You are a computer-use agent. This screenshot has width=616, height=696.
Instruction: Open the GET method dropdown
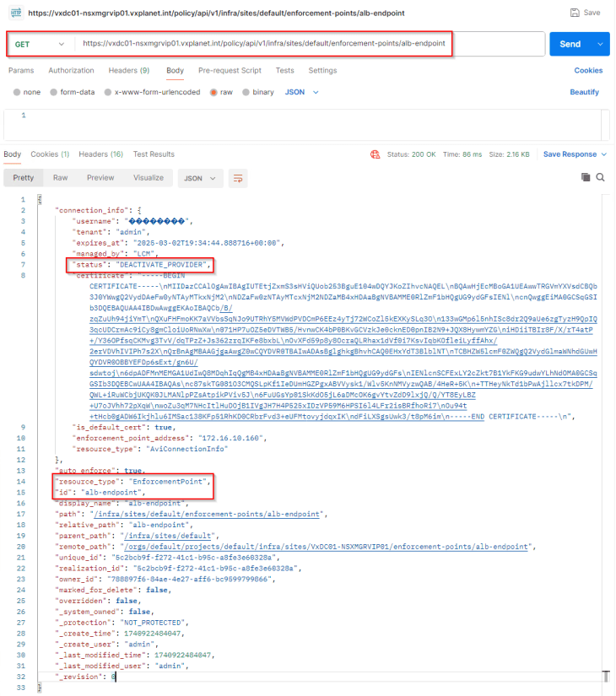[x=39, y=44]
